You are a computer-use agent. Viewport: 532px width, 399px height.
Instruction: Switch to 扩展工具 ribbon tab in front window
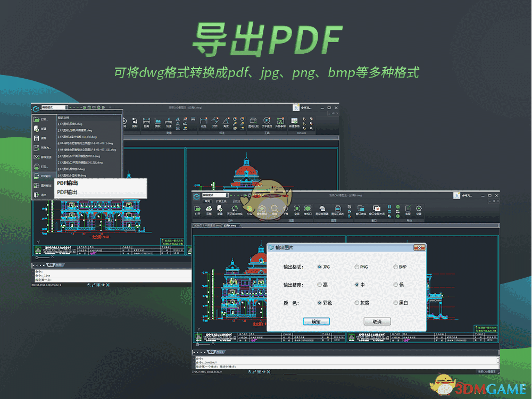(x=221, y=201)
